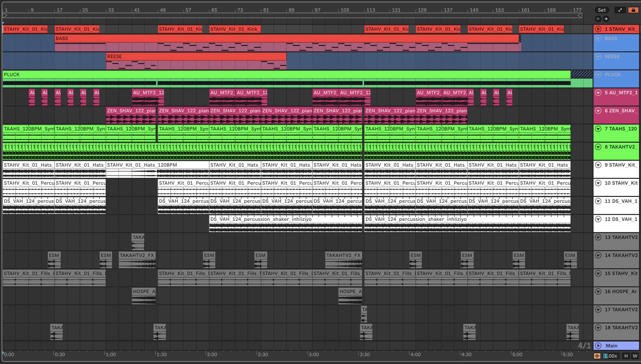Jump to next locator with right arrow
641x364 pixels.
coord(606,19)
